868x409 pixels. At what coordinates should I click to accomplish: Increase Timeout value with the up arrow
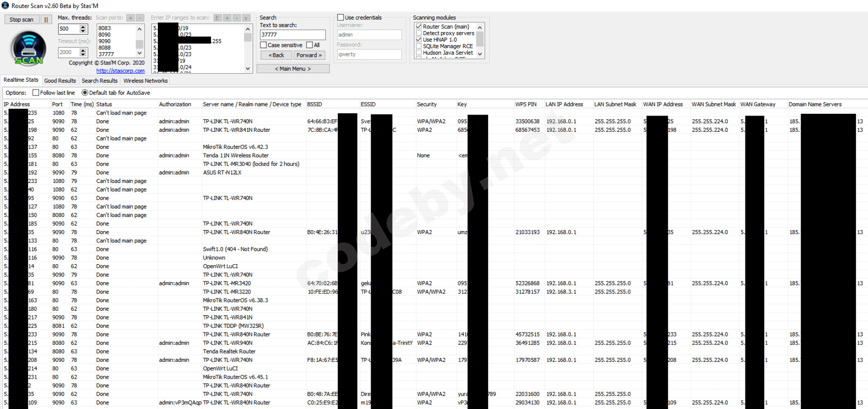point(83,50)
